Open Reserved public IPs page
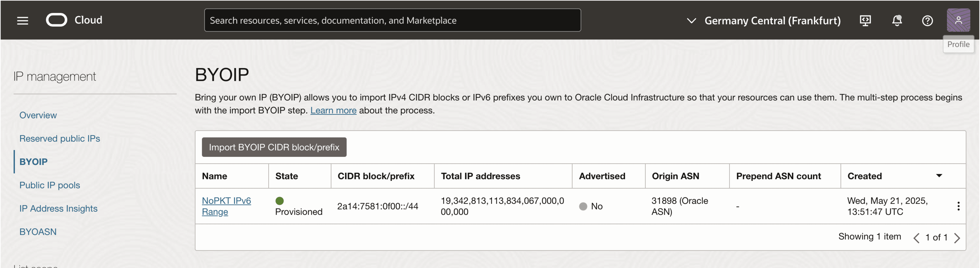Screen dimensions: 980x268 tap(60, 139)
